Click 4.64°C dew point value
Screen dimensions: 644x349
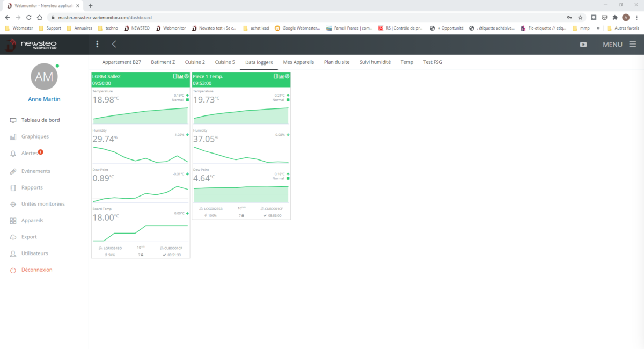pos(204,177)
